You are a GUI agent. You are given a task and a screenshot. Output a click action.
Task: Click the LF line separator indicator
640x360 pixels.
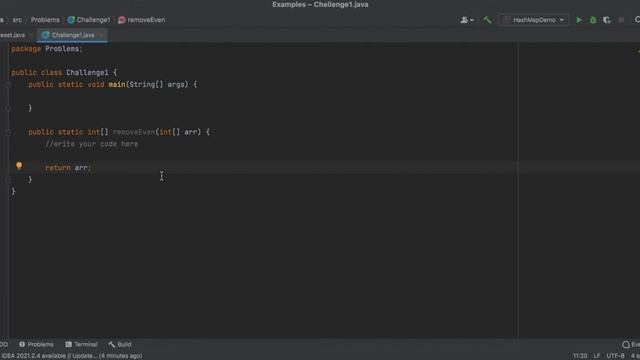pyautogui.click(x=597, y=356)
